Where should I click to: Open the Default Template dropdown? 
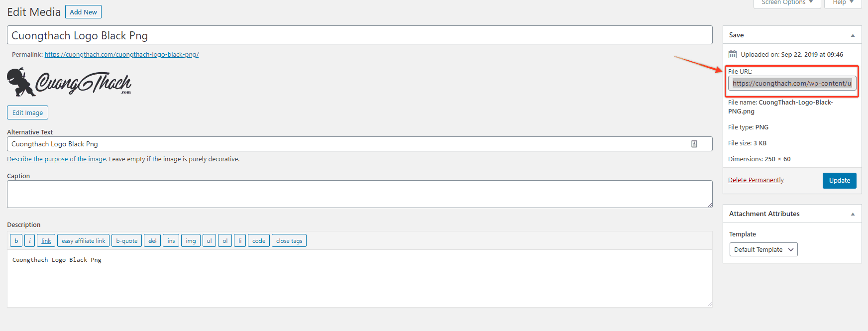pos(763,249)
